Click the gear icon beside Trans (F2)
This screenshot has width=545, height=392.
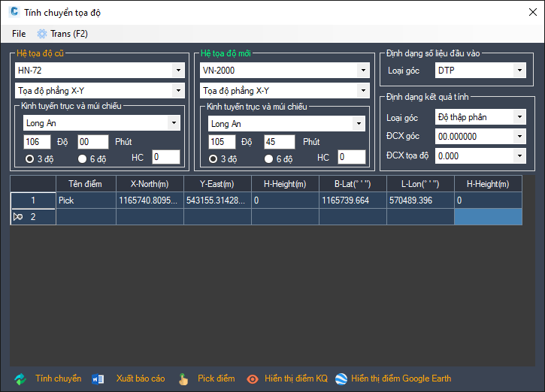[x=42, y=34]
